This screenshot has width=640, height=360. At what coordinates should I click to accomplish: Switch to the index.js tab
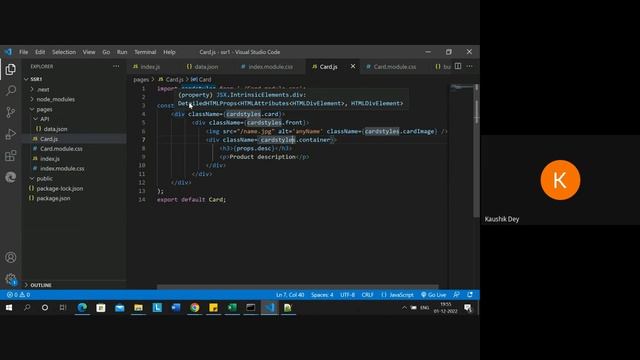pos(150,67)
